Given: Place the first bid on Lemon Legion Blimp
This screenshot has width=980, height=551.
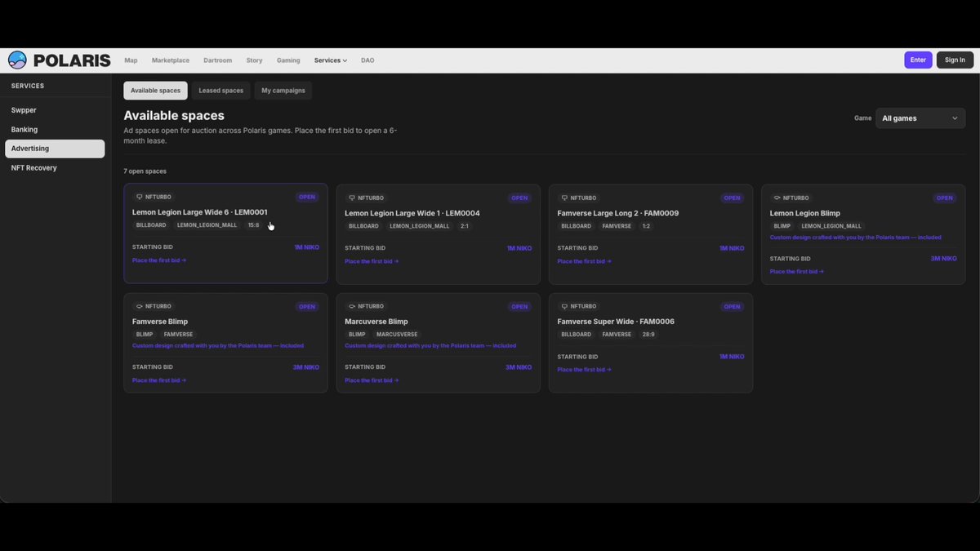Looking at the screenshot, I should pyautogui.click(x=796, y=271).
